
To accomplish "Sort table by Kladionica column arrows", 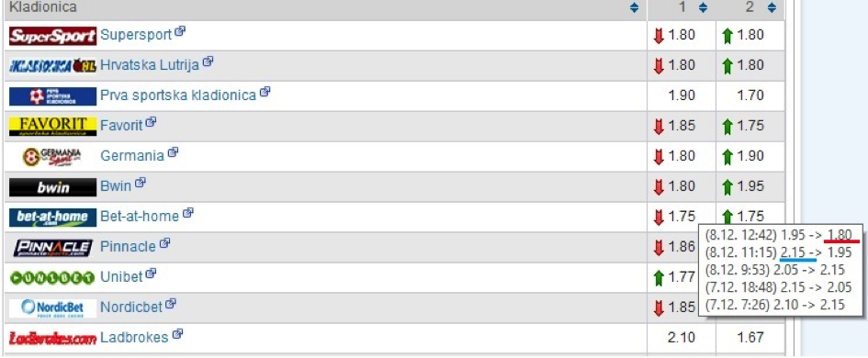I will [x=634, y=8].
